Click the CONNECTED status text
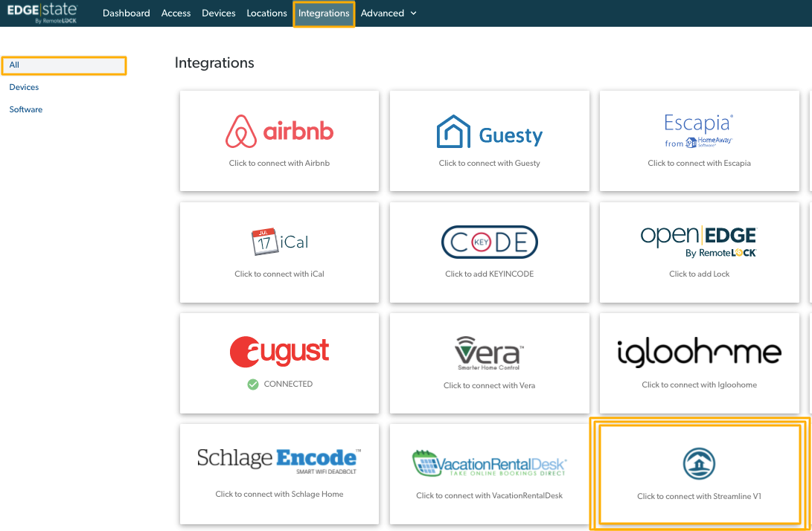The width and height of the screenshot is (812, 531). 289,384
